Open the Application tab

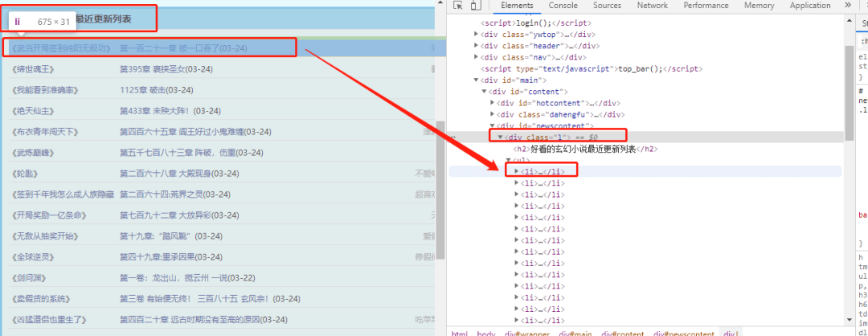[810, 6]
